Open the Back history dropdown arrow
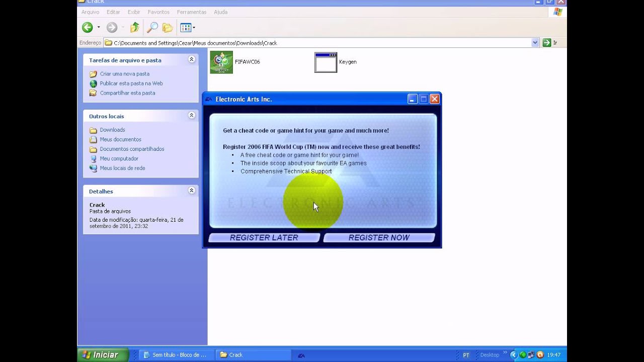The height and width of the screenshot is (362, 644). tap(99, 28)
